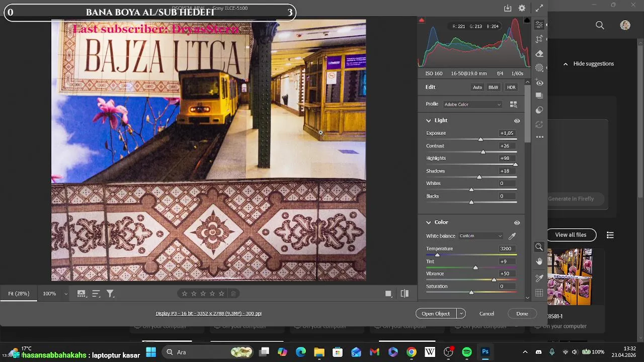Viewport: 644px width, 362px height.
Task: Cancel the Camera Raw dialog
Action: (x=487, y=314)
